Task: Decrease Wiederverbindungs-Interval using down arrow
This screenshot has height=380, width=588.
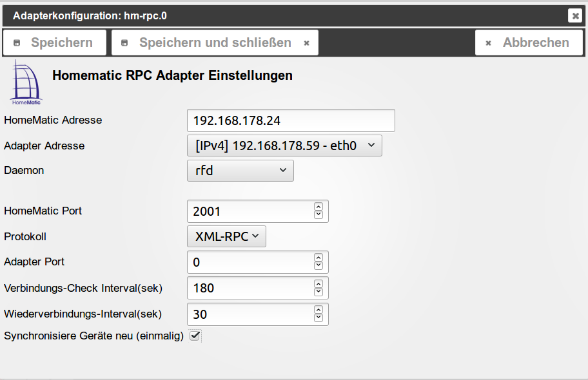Action: (318, 318)
